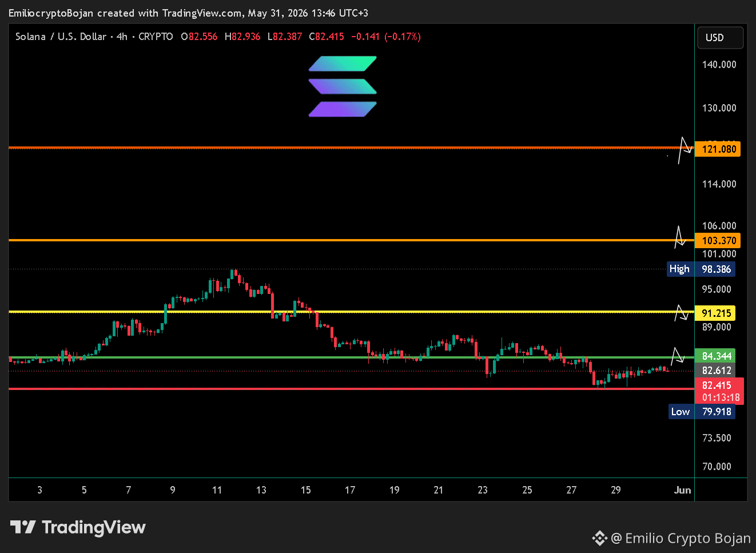Image resolution: width=756 pixels, height=553 pixels.
Task: Click the candle countdown 01:13:18
Action: pos(721,397)
